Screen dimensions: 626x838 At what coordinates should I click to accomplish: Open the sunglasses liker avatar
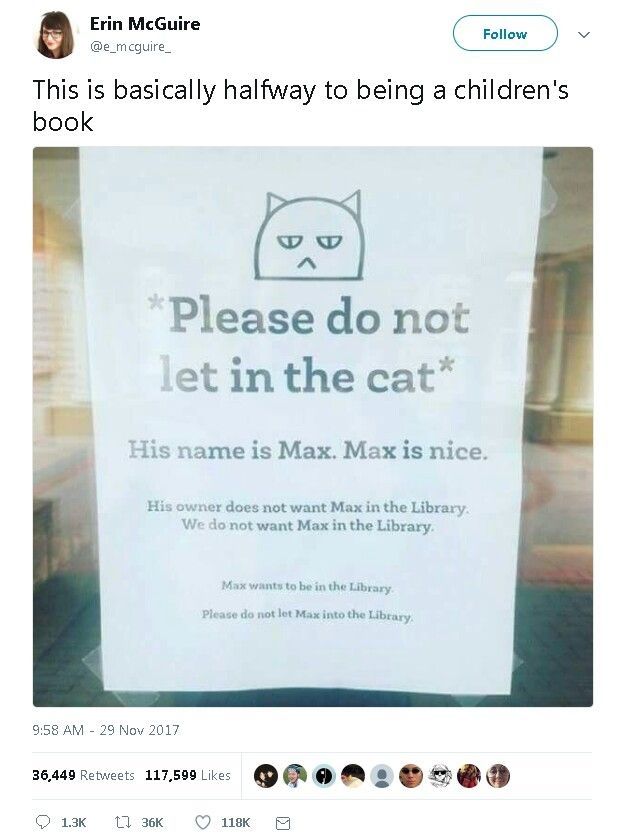(x=411, y=775)
